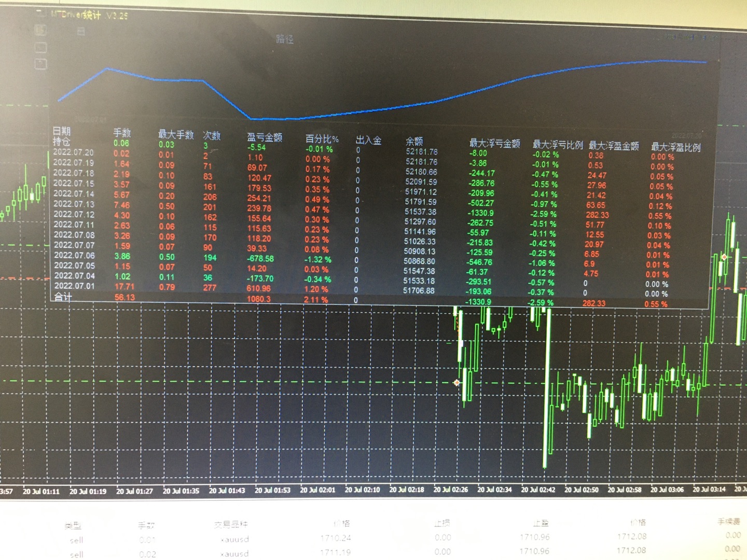Click the 日期 column header

[62, 131]
